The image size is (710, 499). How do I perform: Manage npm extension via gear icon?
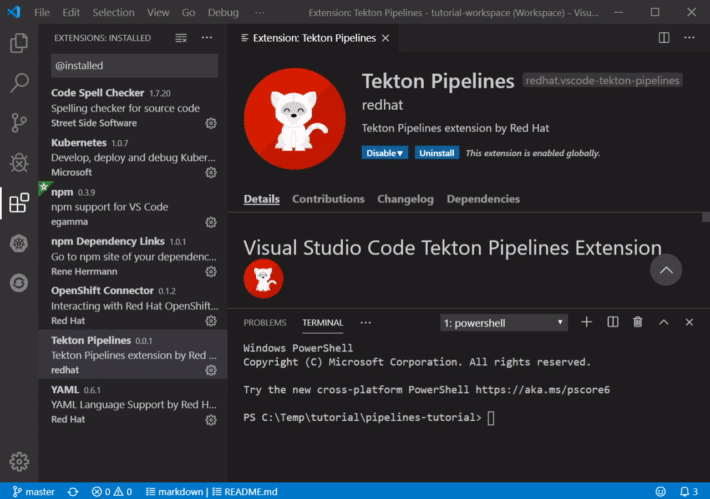[211, 222]
